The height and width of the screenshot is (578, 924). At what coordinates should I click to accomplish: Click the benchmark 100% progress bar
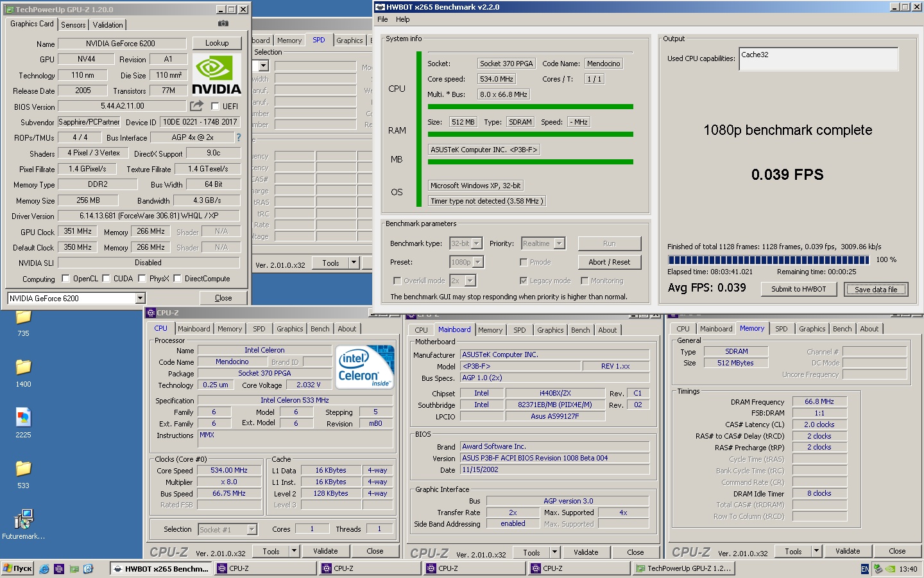pyautogui.click(x=769, y=260)
